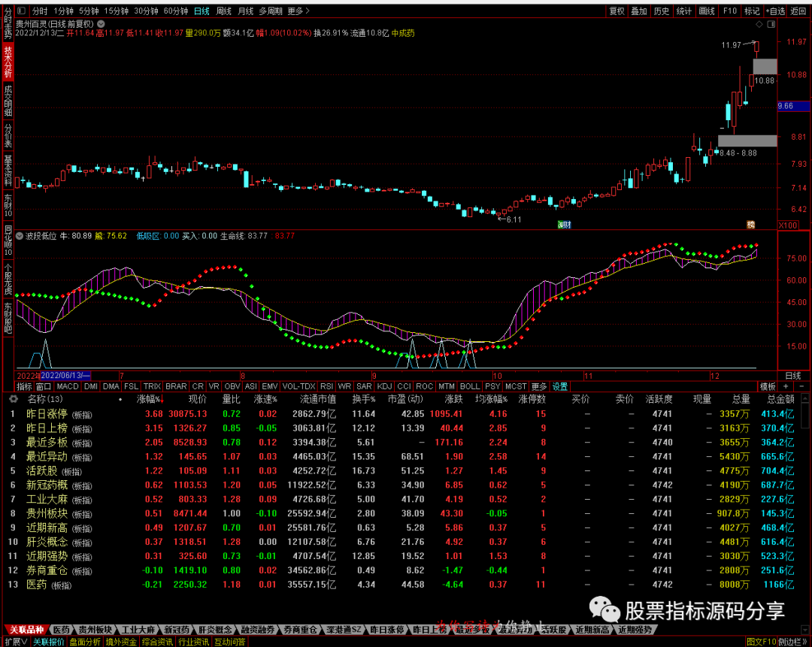
Task: Open the 贵州板块 bottom tab
Action: tap(95, 630)
